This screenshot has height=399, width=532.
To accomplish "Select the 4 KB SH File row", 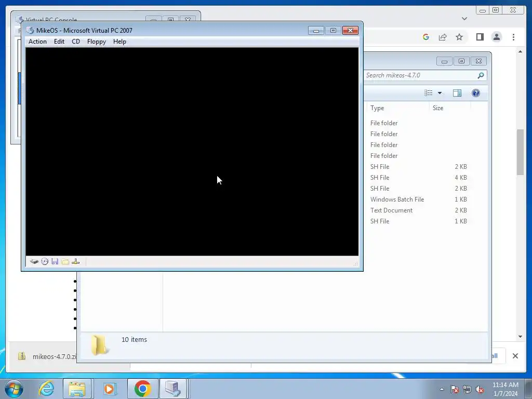I will click(419, 178).
